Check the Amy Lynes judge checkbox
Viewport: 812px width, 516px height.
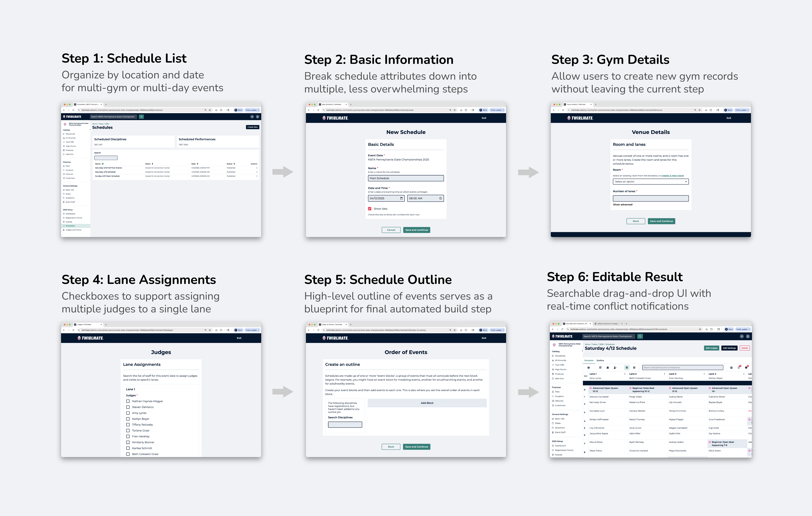(128, 413)
